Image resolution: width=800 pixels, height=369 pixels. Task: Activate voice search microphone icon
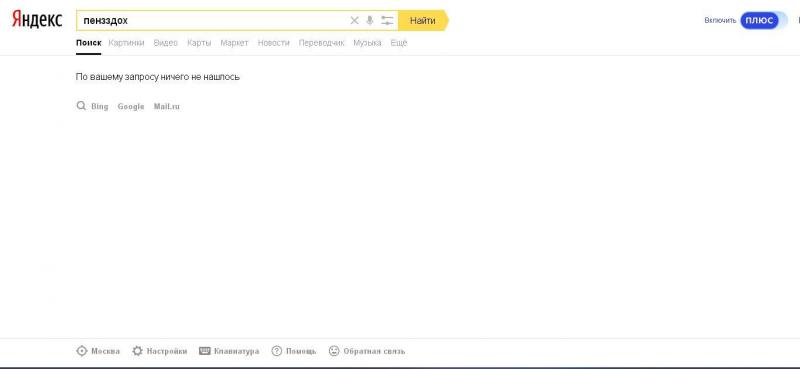click(x=370, y=20)
